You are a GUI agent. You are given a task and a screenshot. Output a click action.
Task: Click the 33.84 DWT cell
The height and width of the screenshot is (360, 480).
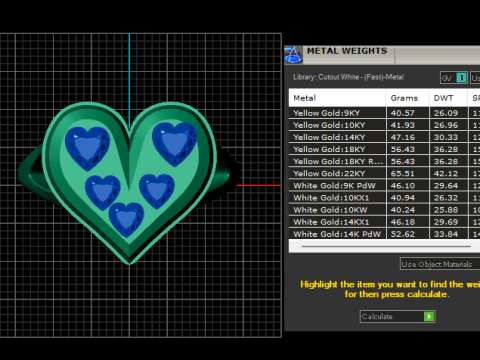click(x=448, y=234)
